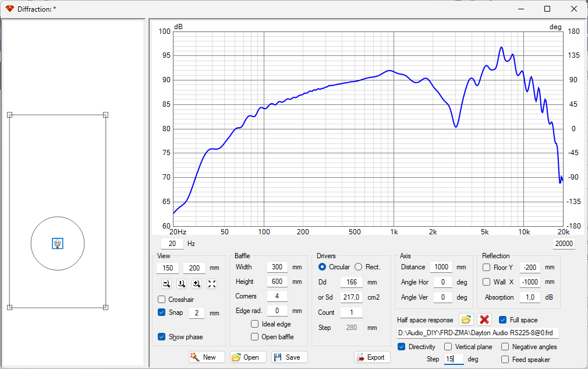Viewport: 588px width, 369px height.
Task: Click the Baffle Width field
Action: tap(277, 267)
